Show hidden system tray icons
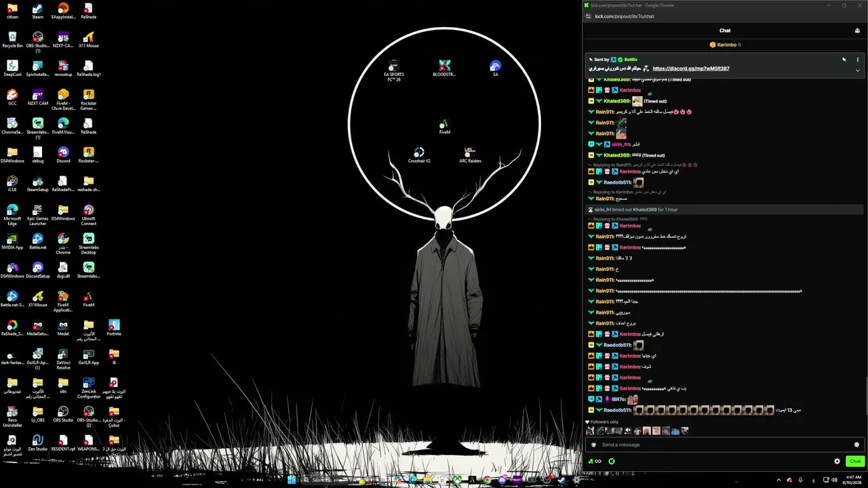 pyautogui.click(x=778, y=480)
